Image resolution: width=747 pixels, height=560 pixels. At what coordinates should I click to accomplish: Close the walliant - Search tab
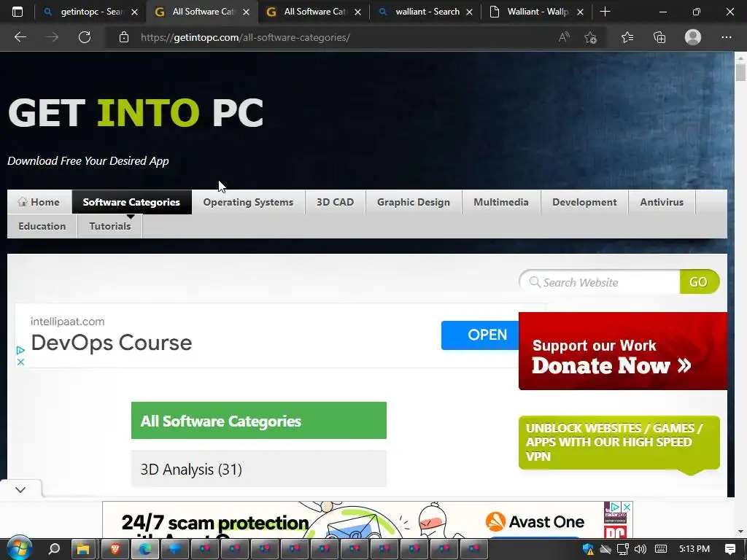(x=469, y=12)
